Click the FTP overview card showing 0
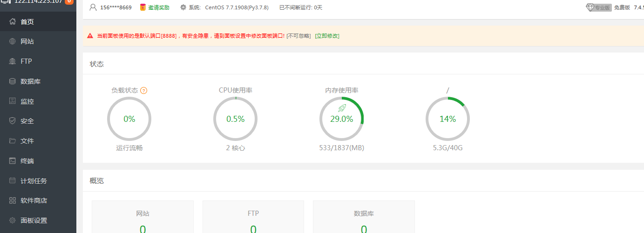This screenshot has width=644, height=233. pos(253,217)
